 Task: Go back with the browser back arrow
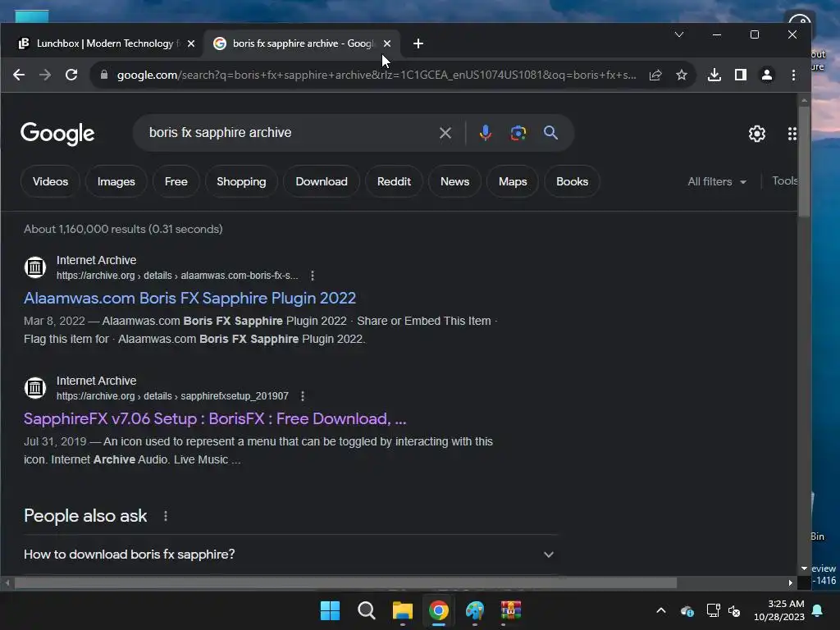[19, 75]
